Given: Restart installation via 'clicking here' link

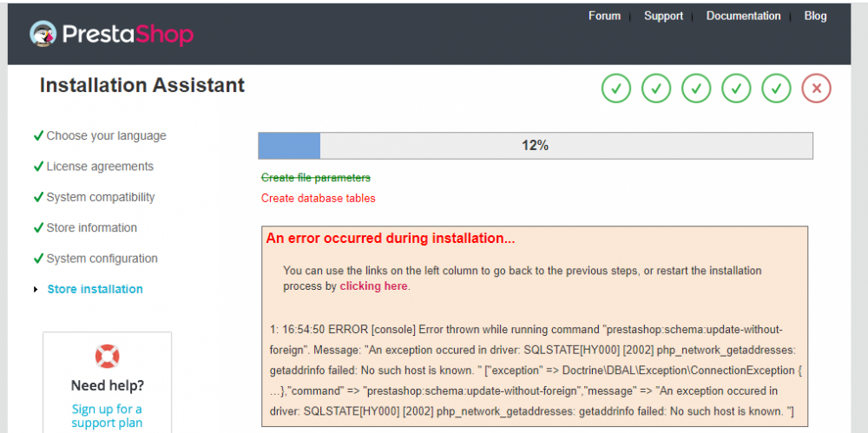Looking at the screenshot, I should [x=373, y=286].
